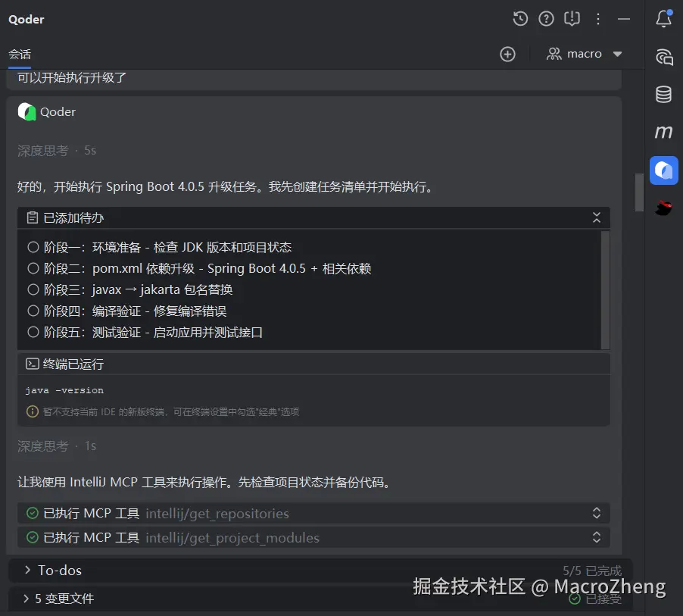The height and width of the screenshot is (616, 683).
Task: Expand the 5 变更文件 section chevron
Action: tap(26, 598)
